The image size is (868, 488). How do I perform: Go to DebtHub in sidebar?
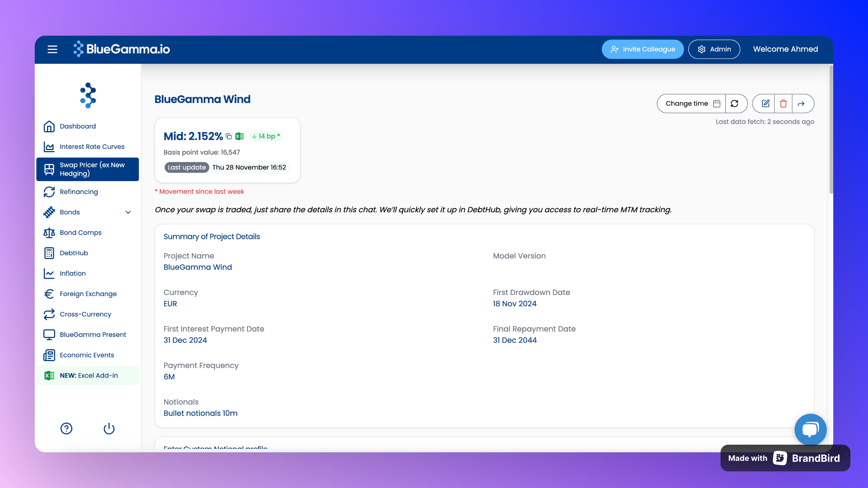tap(74, 253)
